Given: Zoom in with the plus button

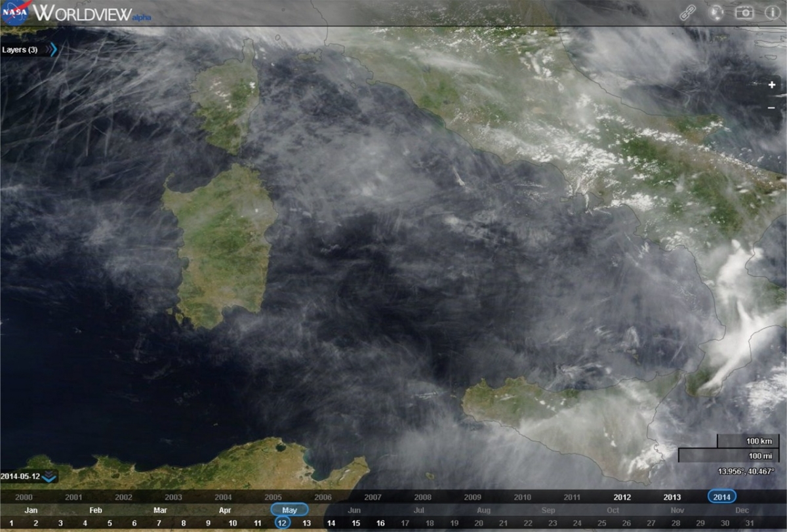Looking at the screenshot, I should pos(772,85).
